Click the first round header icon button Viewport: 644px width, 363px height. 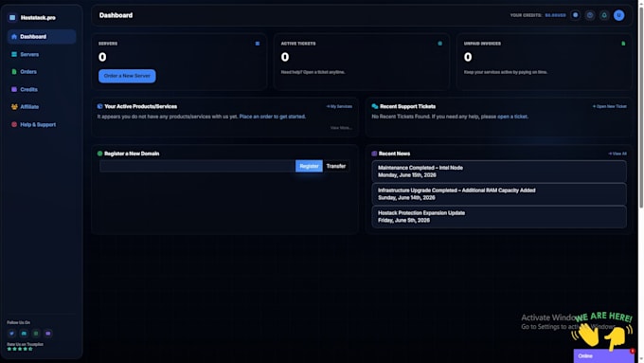tap(576, 15)
